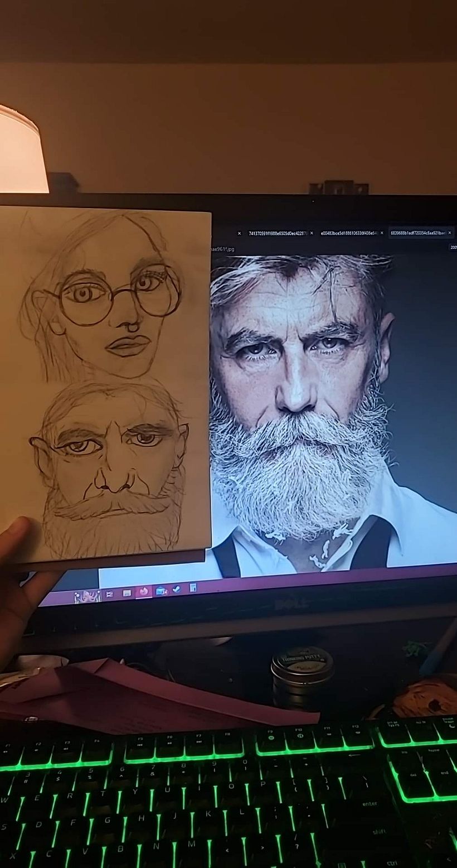The height and width of the screenshot is (868, 457).
Task: Open the Steam taskbar icon
Action: tap(177, 589)
